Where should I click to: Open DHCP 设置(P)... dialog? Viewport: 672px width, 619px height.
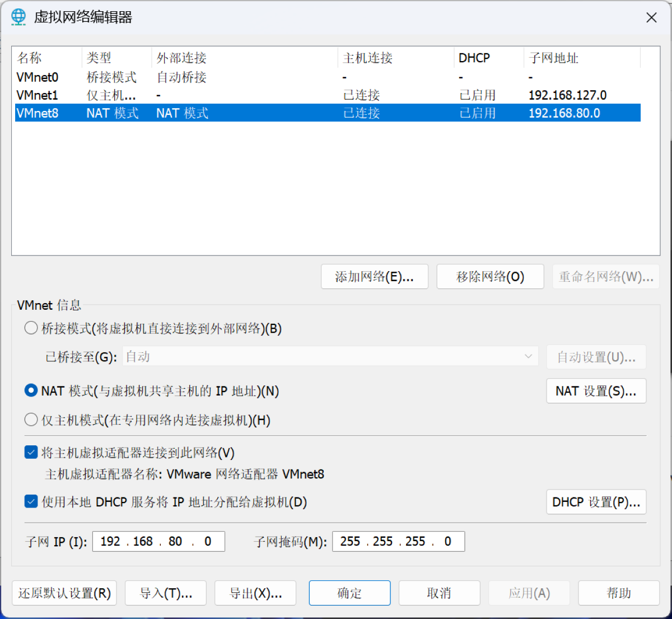click(596, 502)
